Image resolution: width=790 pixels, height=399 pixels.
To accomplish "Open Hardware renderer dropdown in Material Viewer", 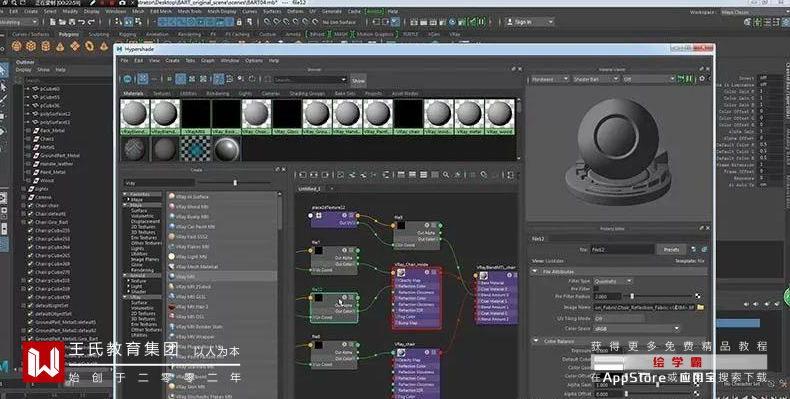I will (x=550, y=79).
